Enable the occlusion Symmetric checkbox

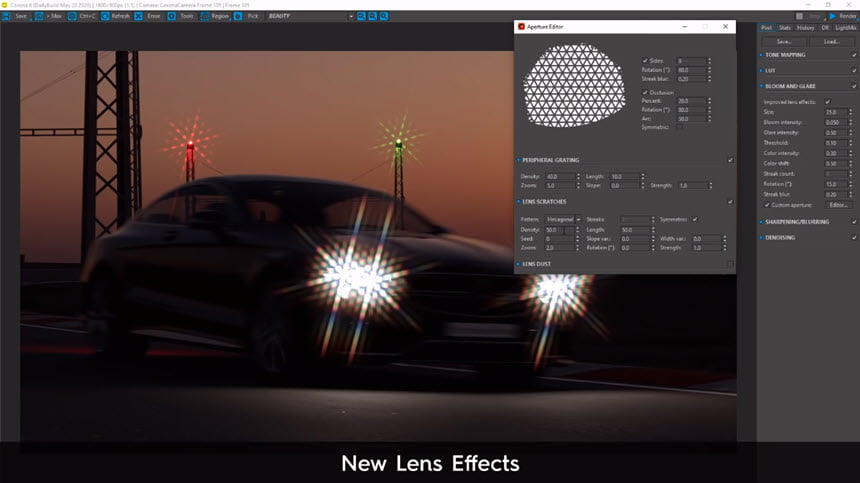coord(680,127)
